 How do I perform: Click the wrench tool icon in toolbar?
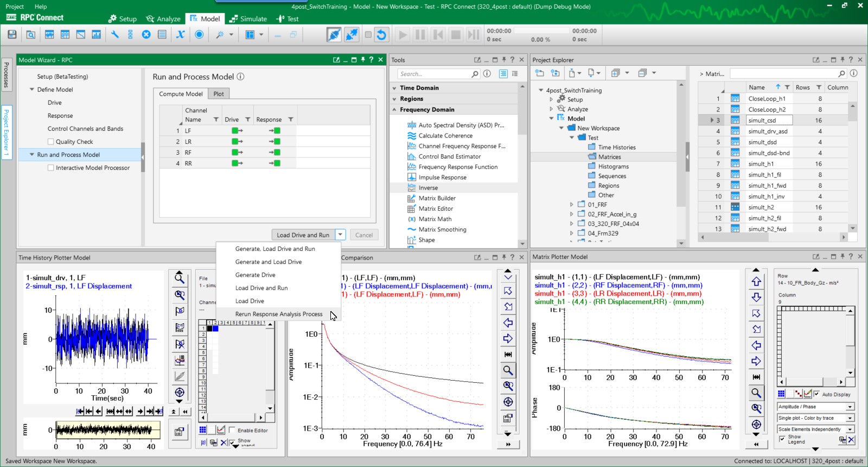tap(115, 35)
